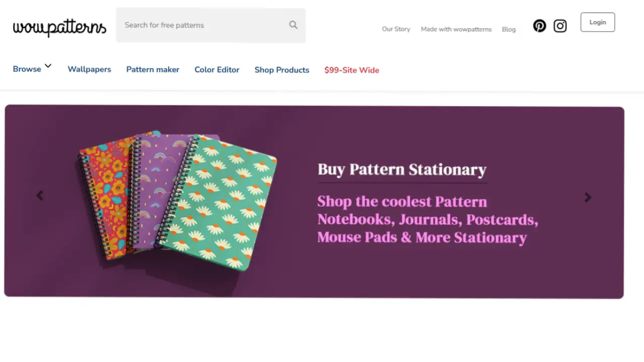Open the Color Editor page
Screen dimensions: 644x362
click(217, 70)
